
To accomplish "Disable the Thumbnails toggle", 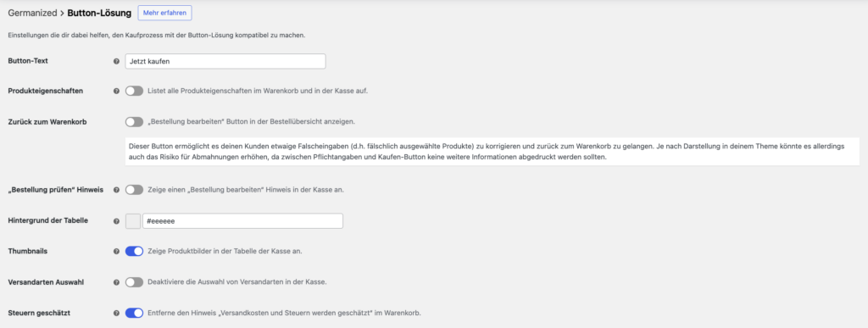I will 134,251.
